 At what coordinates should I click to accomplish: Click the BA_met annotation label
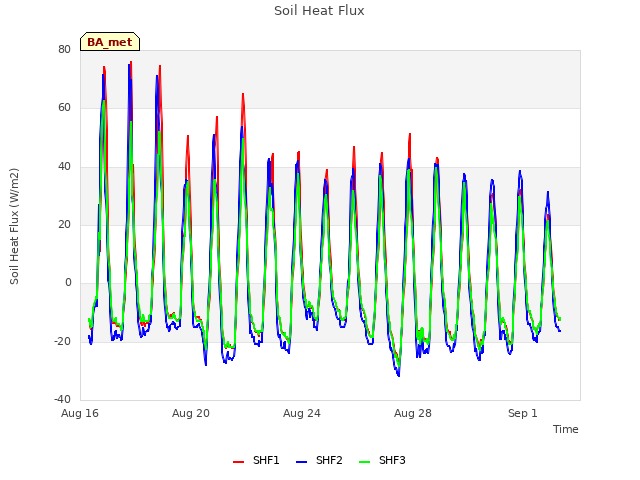pyautogui.click(x=110, y=42)
